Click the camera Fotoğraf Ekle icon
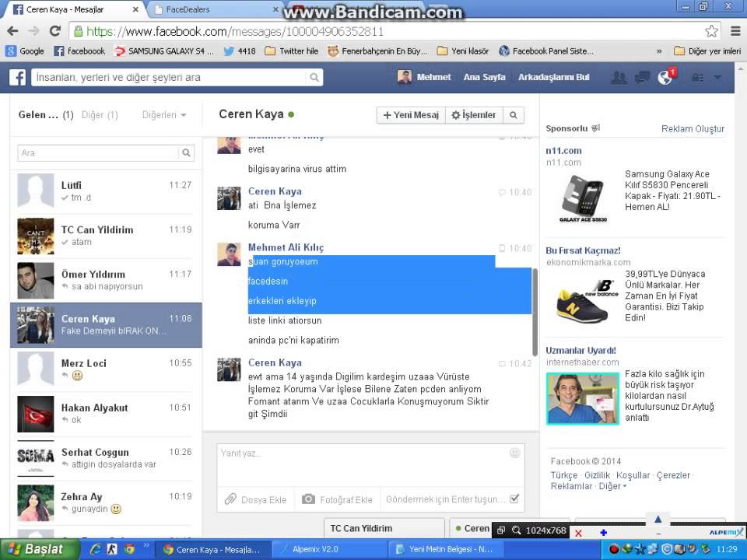Screen dimensions: 747x560 tap(308, 499)
